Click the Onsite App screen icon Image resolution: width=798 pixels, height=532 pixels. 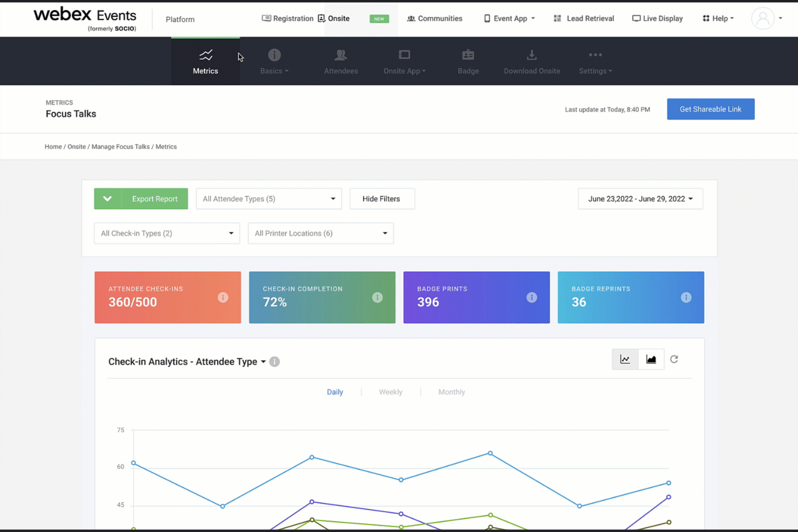point(404,54)
